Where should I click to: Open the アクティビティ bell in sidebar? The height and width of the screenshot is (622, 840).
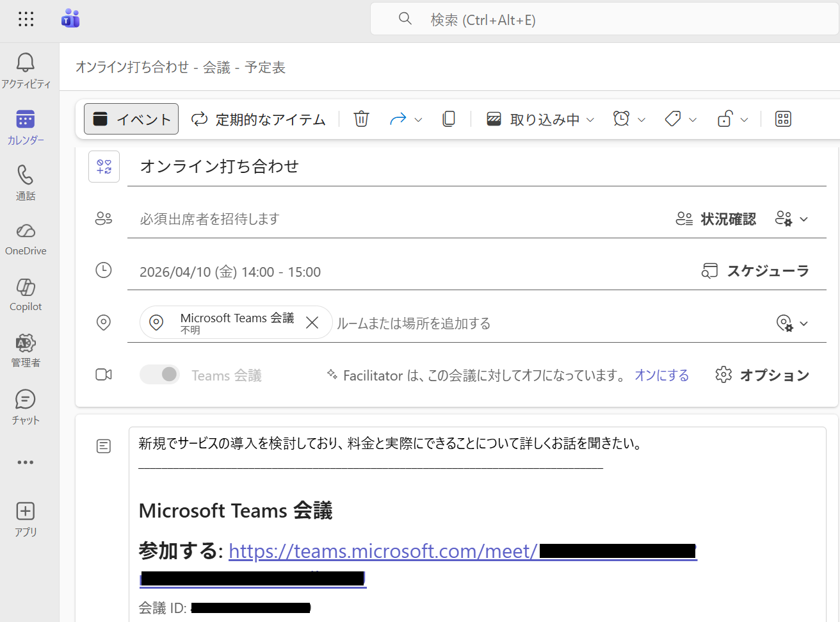pyautogui.click(x=26, y=70)
